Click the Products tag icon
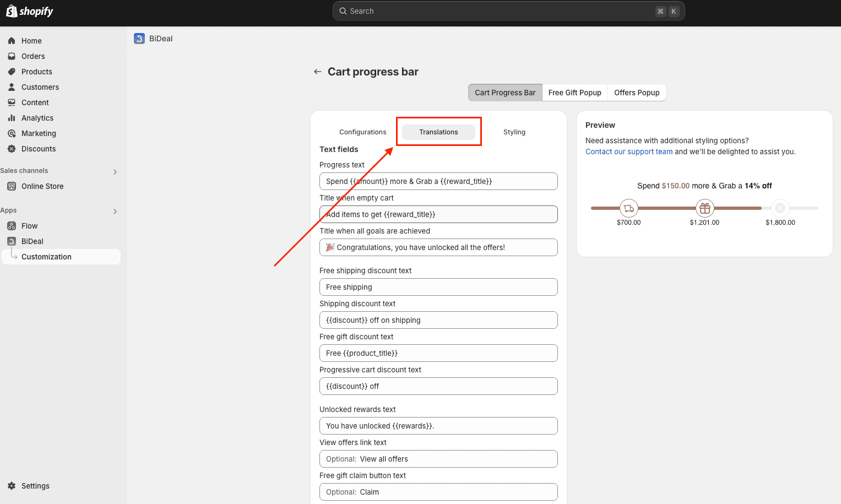This screenshot has height=504, width=841. (12, 72)
